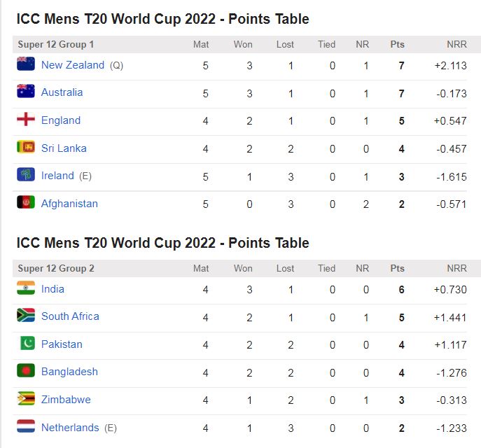Viewport: 481px width, 448px height.
Task: Click the Afghanistan flag icon
Action: (x=26, y=203)
